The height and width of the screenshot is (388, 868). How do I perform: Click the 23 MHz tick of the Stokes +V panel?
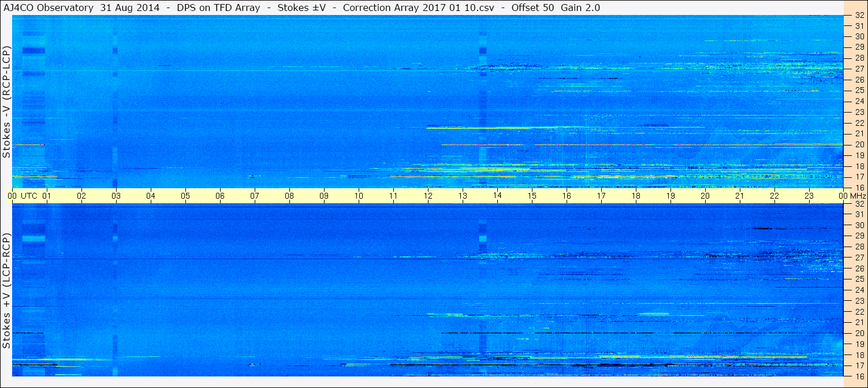(x=859, y=301)
